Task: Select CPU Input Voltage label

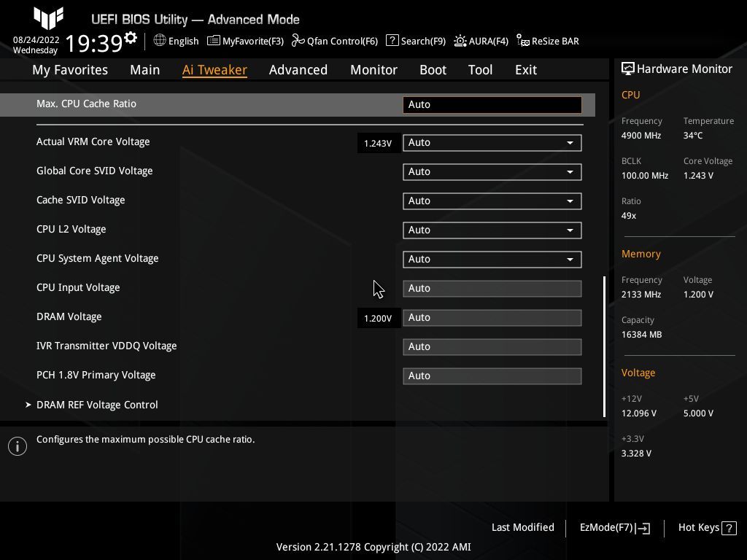Action: (78, 287)
